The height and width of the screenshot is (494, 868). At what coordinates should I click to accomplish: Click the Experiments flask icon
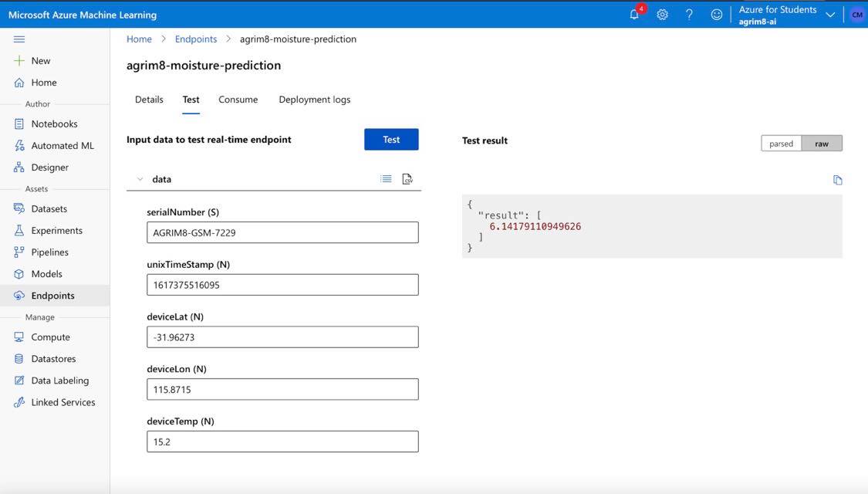[x=19, y=230]
